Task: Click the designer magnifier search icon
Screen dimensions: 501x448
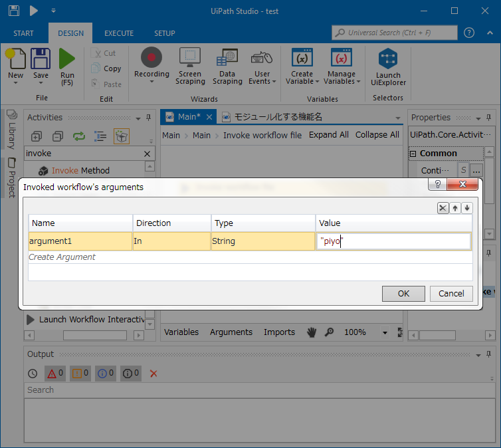Action: [x=329, y=332]
